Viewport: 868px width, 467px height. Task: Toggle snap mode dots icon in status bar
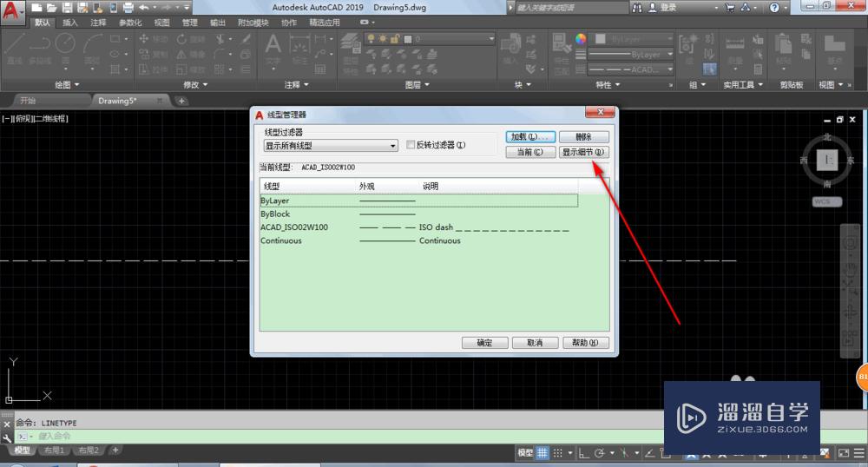(x=558, y=453)
